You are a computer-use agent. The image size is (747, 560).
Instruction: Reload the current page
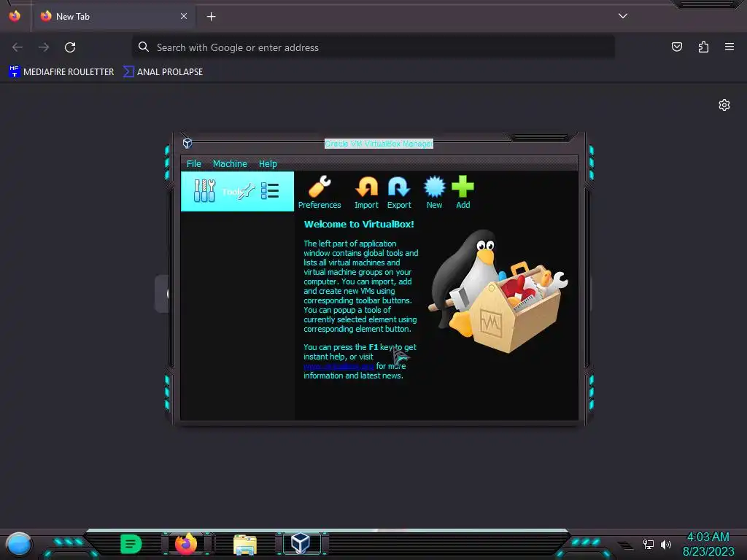click(x=70, y=47)
